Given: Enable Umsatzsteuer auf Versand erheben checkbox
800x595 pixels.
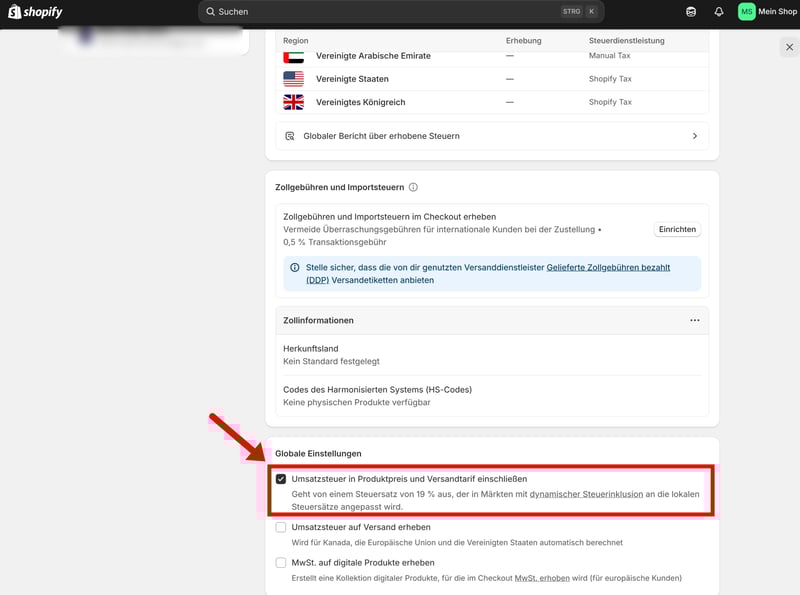Looking at the screenshot, I should coord(281,527).
